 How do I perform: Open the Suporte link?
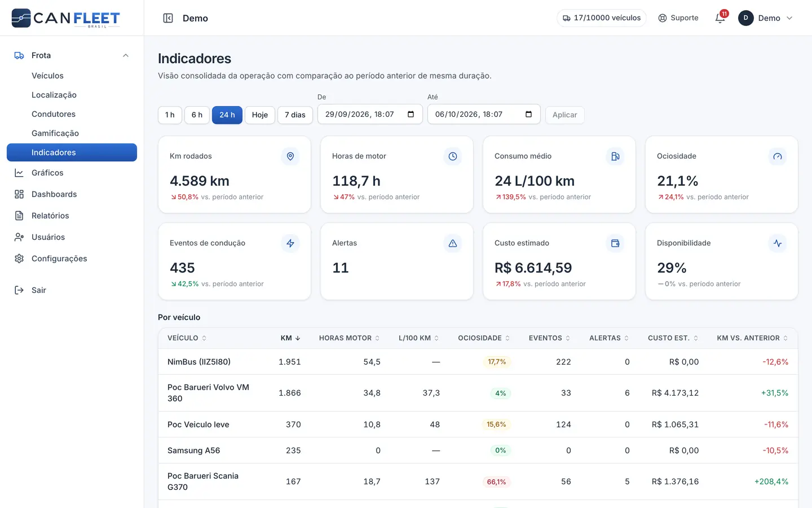[678, 18]
